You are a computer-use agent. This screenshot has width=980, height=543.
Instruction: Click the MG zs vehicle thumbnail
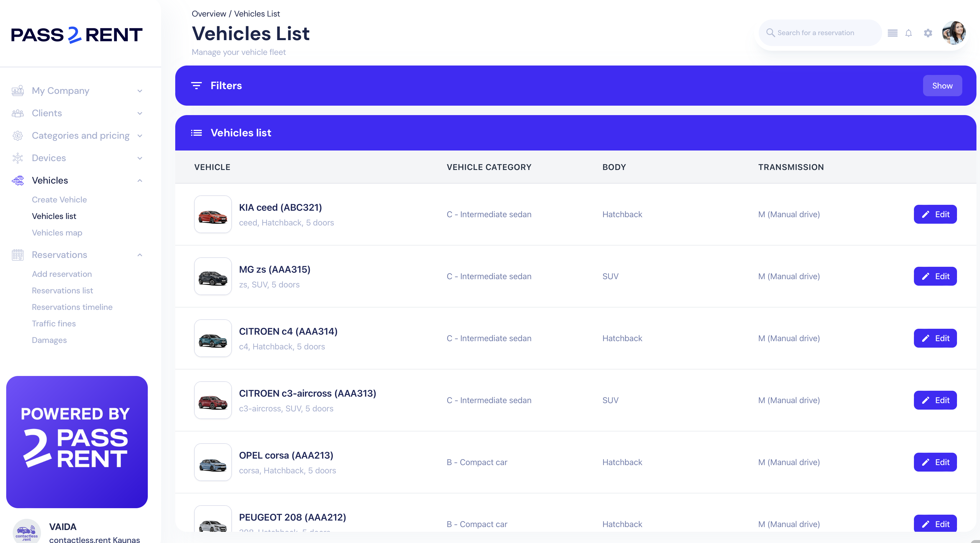[213, 276]
